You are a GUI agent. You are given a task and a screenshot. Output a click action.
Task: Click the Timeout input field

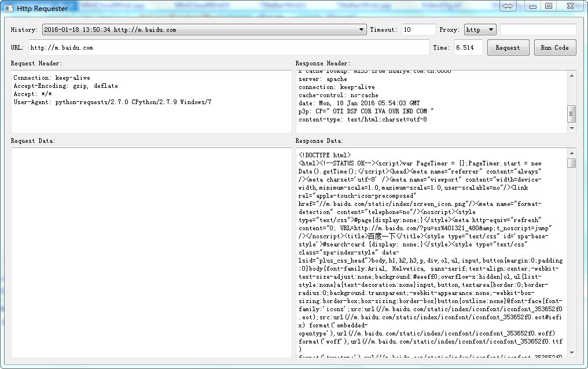pos(418,29)
